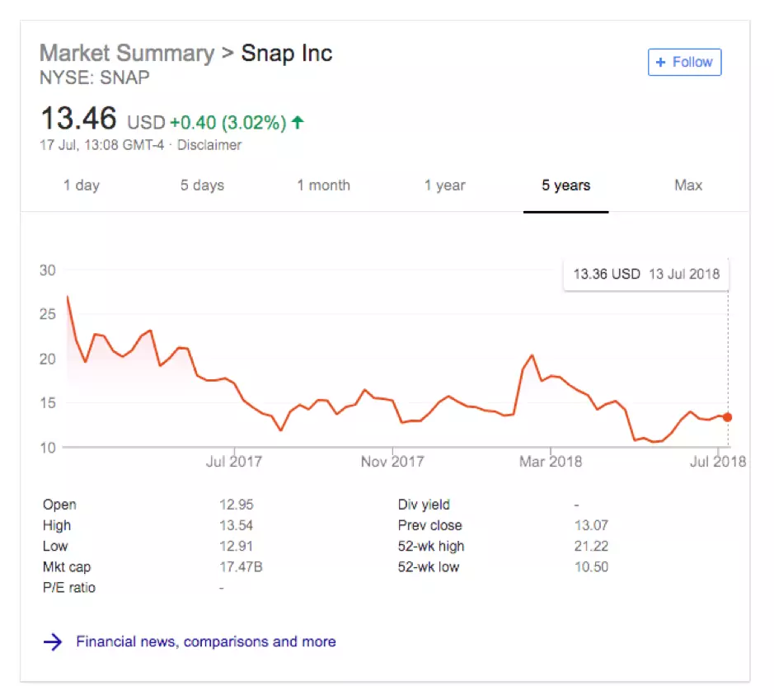The width and height of the screenshot is (774, 700).
Task: Open the Disclaimer link
Action: 210,145
